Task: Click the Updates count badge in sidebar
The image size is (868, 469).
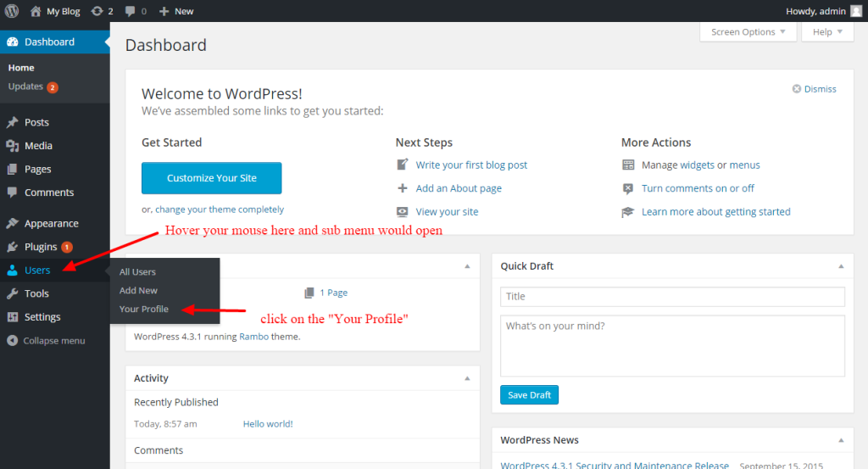Action: [53, 87]
